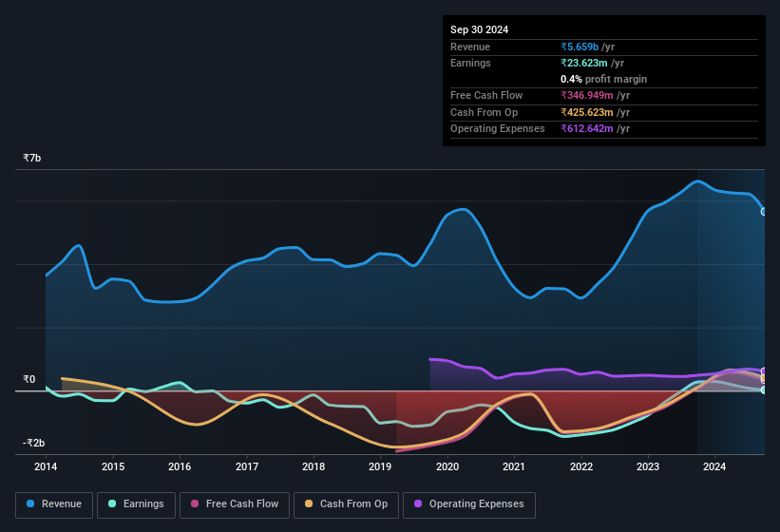The width and height of the screenshot is (780, 532).
Task: Click the 2023 x-axis label
Action: click(648, 466)
